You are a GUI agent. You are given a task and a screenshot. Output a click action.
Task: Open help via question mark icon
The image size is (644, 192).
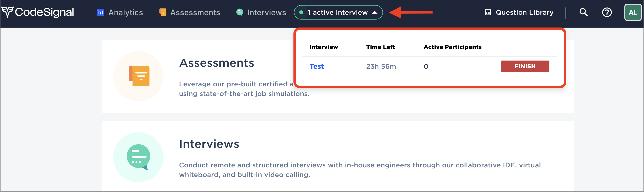click(x=607, y=12)
